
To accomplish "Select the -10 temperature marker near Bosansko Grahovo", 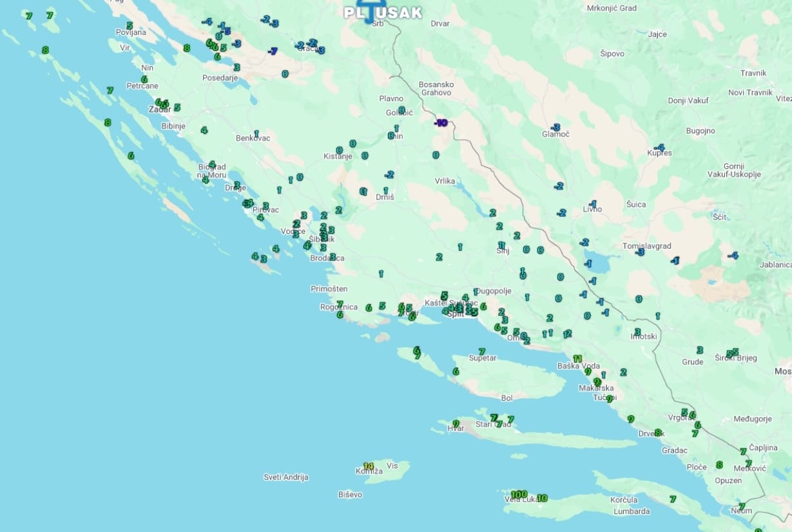I will point(441,122).
